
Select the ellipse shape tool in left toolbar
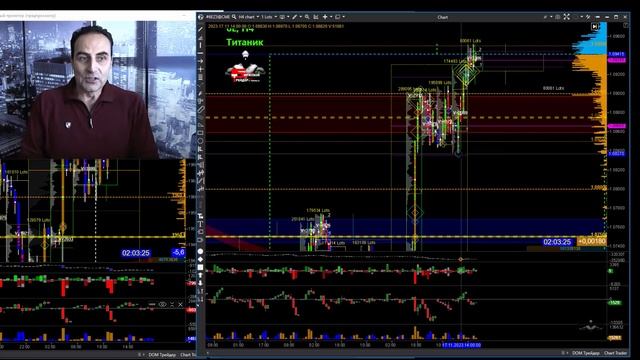click(200, 141)
